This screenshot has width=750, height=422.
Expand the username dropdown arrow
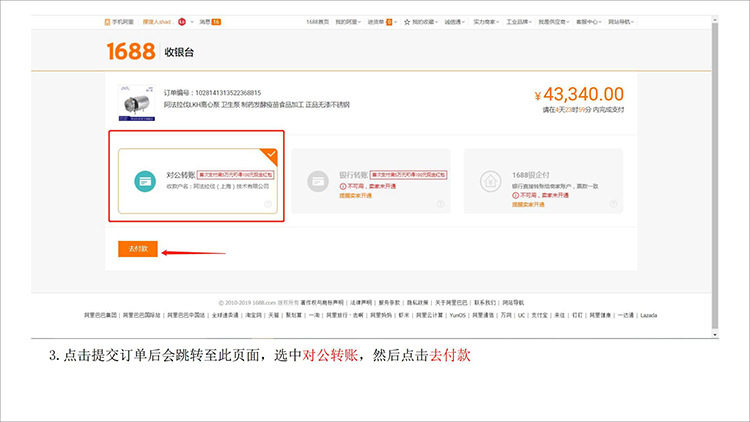[192, 22]
